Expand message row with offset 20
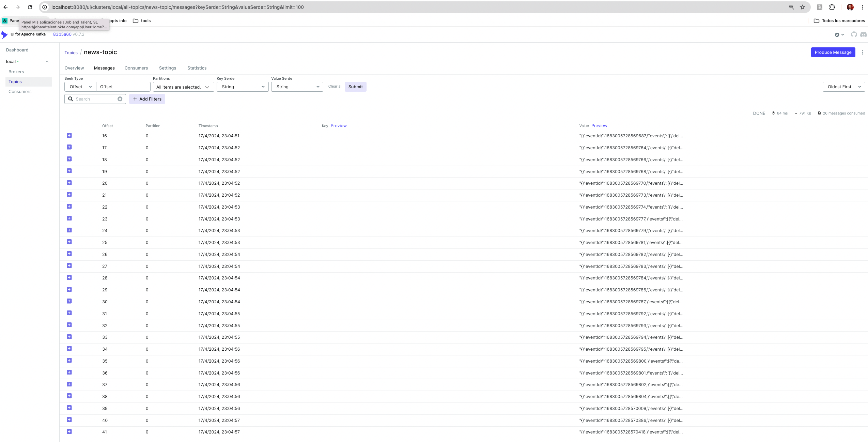The width and height of the screenshot is (868, 442). (x=69, y=183)
